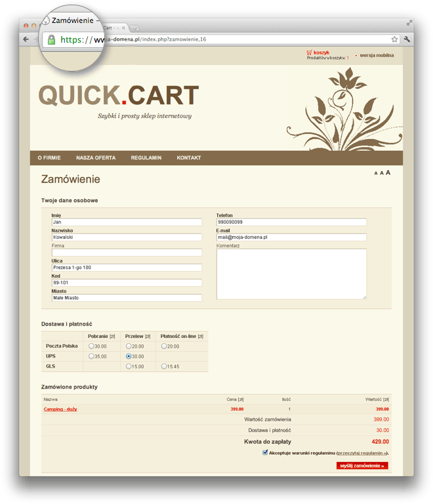
Task: Click the Imię input field
Action: (127, 222)
